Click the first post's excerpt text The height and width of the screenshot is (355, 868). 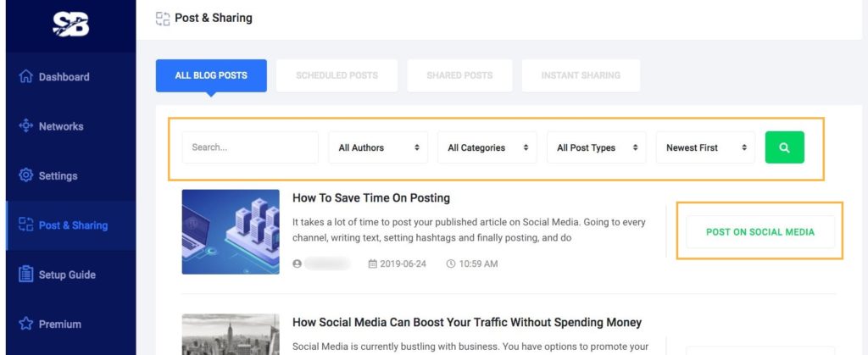469,230
